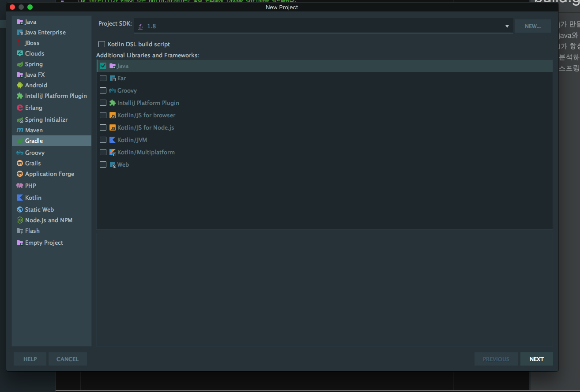Click the Erlang icon
This screenshot has height=392, width=580.
[19, 108]
